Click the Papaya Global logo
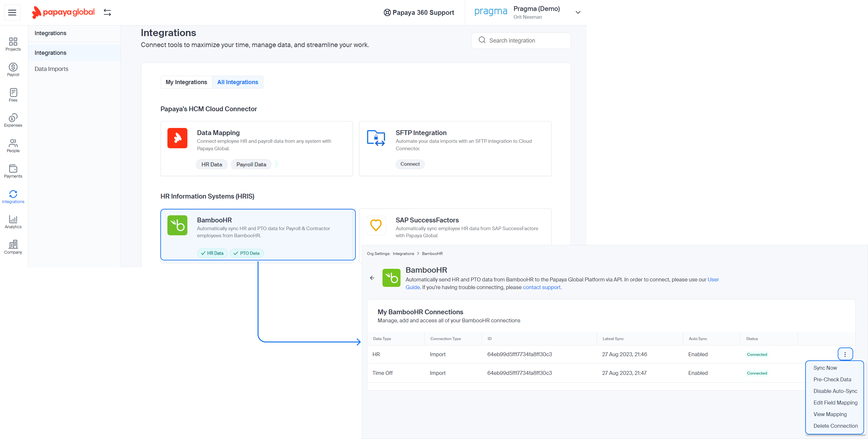Screen dimensions: 868x439 click(63, 13)
